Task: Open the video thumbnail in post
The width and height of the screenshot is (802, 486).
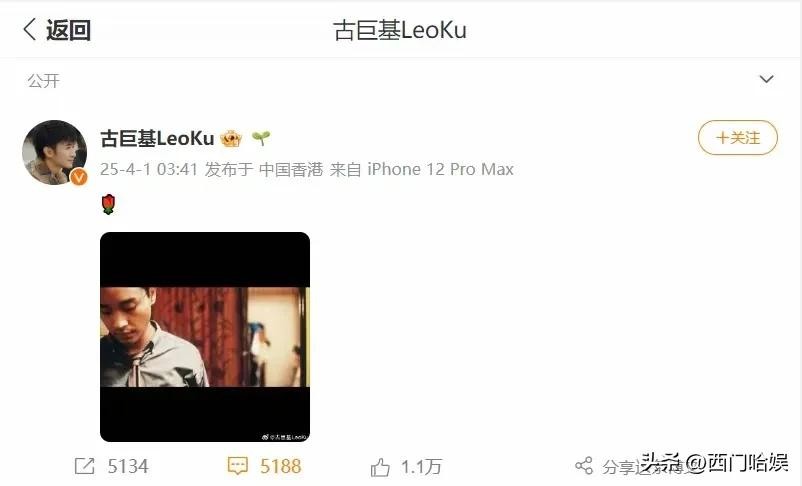Action: point(205,337)
